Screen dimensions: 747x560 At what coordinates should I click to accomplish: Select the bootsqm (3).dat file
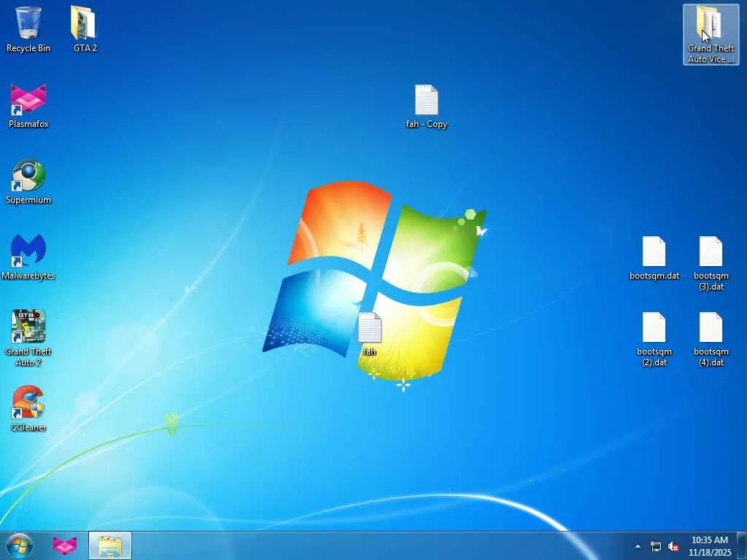tap(711, 263)
